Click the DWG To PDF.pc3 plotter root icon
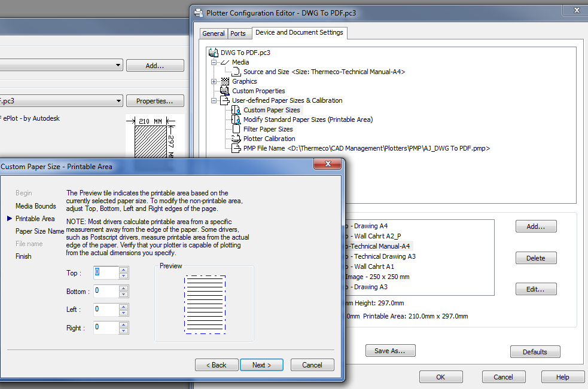The width and height of the screenshot is (588, 389). point(214,53)
